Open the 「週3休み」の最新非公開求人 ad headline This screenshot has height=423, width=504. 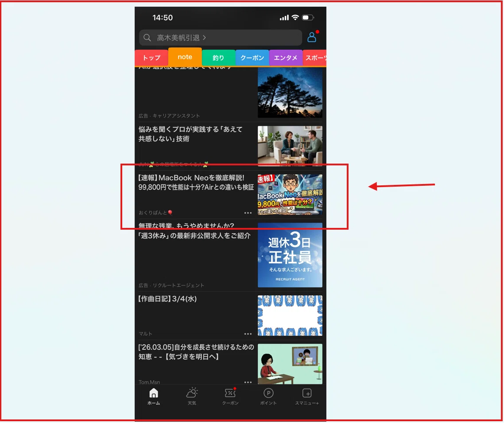pyautogui.click(x=194, y=231)
